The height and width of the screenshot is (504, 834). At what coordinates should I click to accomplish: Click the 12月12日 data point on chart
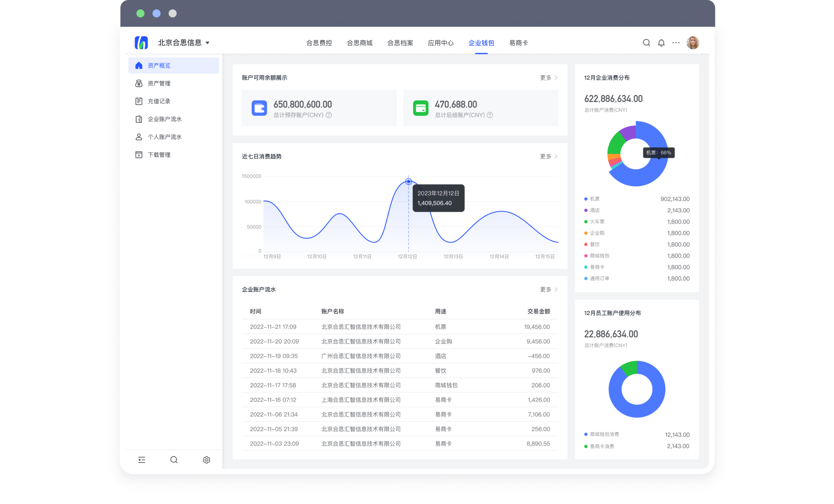pyautogui.click(x=408, y=181)
